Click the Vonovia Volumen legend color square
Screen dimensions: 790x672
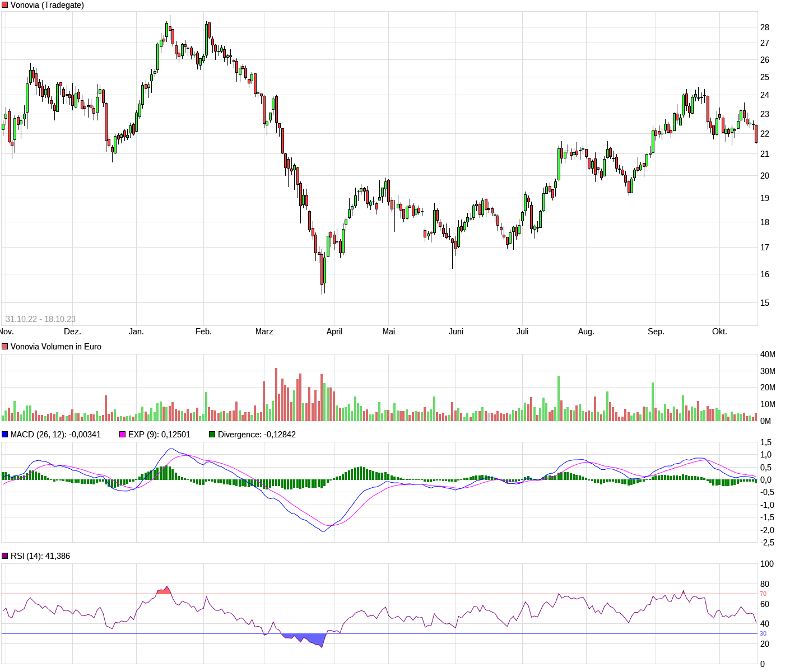(5, 347)
